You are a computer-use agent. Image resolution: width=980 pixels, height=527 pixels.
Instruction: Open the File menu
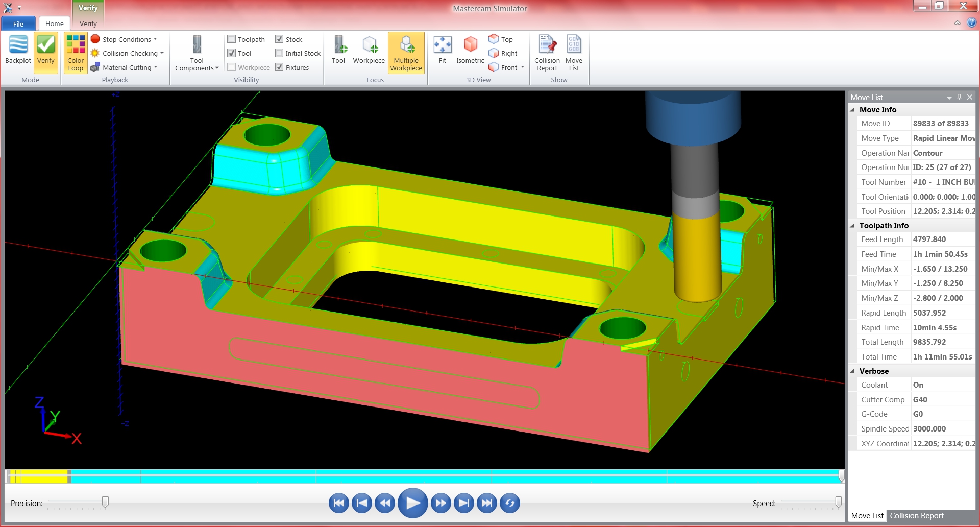coord(18,24)
